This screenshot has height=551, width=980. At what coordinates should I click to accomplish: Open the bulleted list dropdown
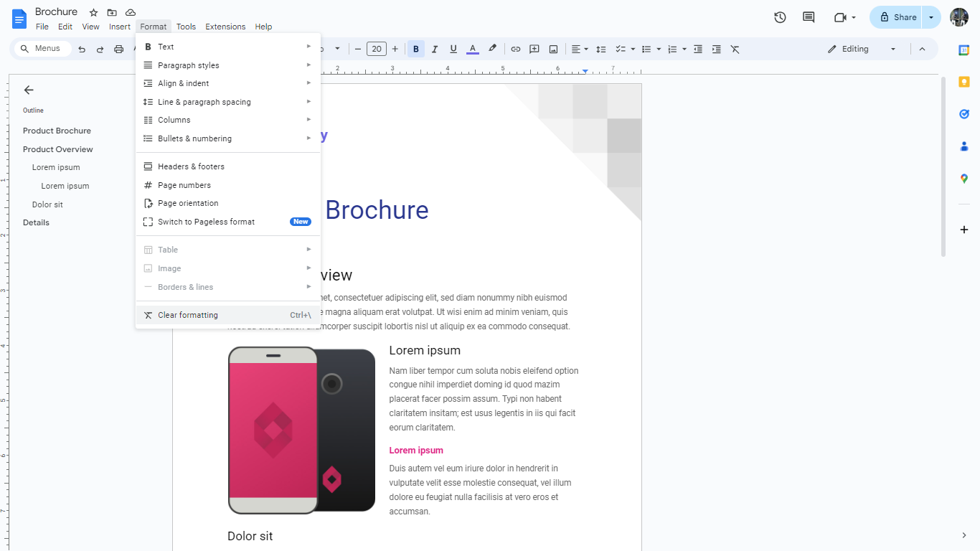(650, 49)
